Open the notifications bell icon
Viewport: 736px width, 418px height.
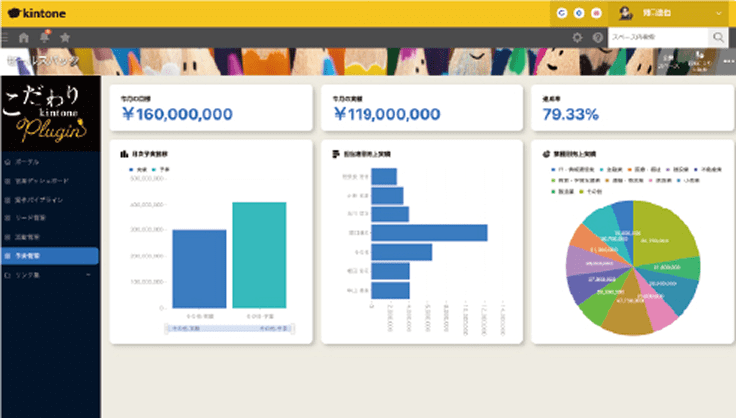point(44,37)
